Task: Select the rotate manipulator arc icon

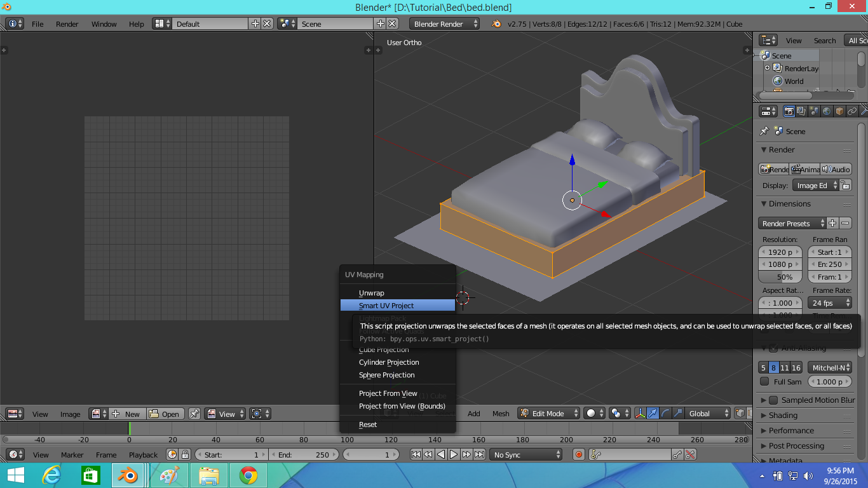Action: click(x=666, y=414)
